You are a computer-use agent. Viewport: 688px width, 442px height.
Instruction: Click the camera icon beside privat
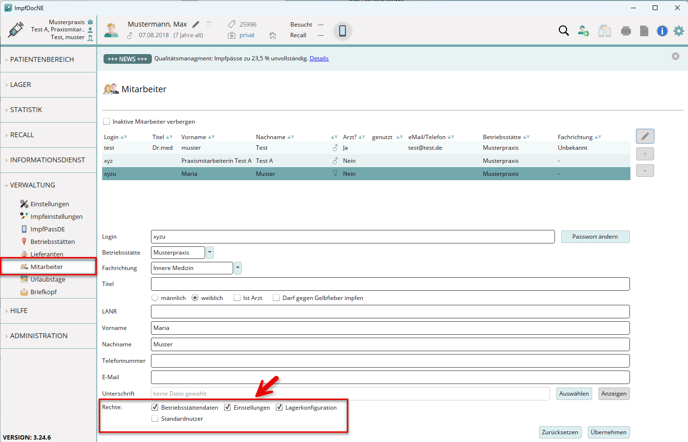tap(232, 36)
